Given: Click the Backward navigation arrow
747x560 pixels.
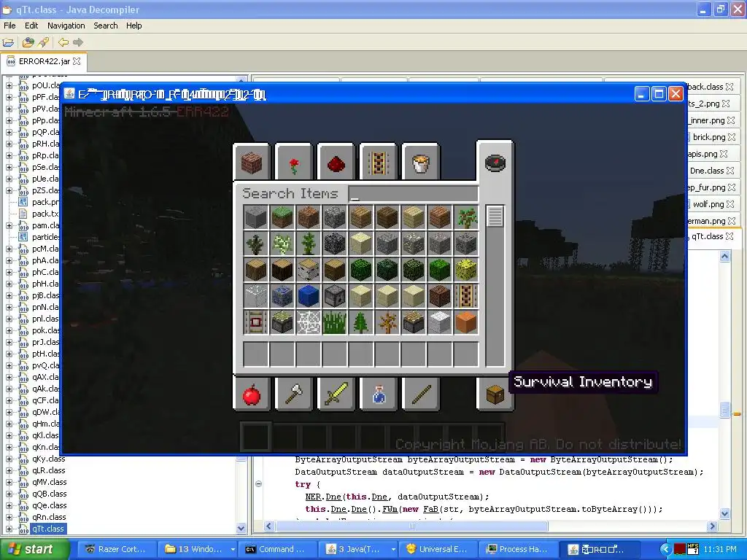Looking at the screenshot, I should [63, 42].
